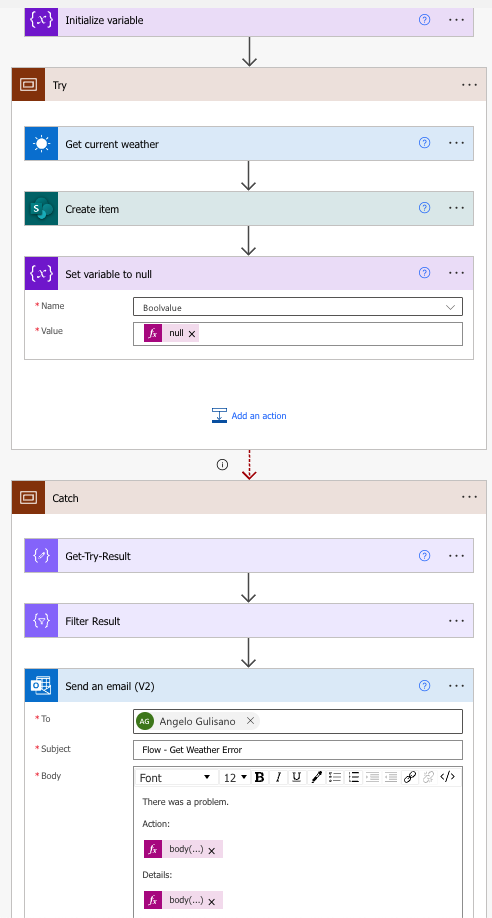Click the Send an email Outlook icon
Image resolution: width=492 pixels, height=918 pixels.
tap(41, 685)
